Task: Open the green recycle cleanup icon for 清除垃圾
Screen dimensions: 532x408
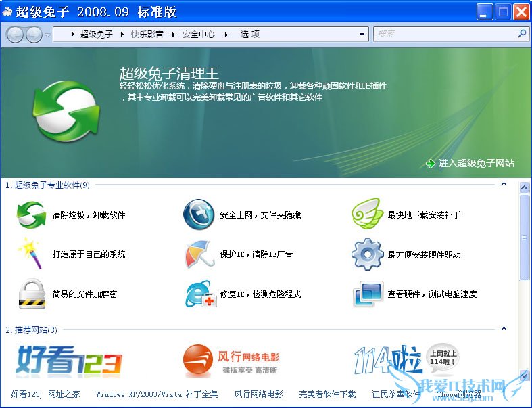Action: (31, 214)
